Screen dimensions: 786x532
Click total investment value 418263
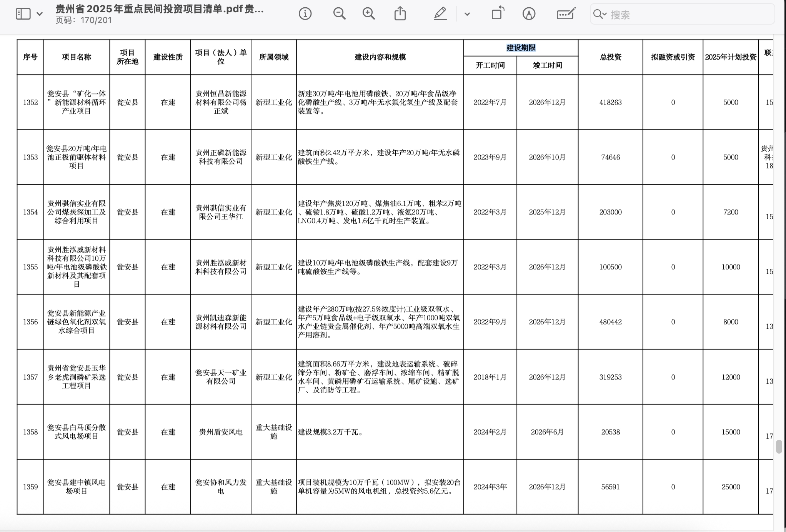coord(610,102)
